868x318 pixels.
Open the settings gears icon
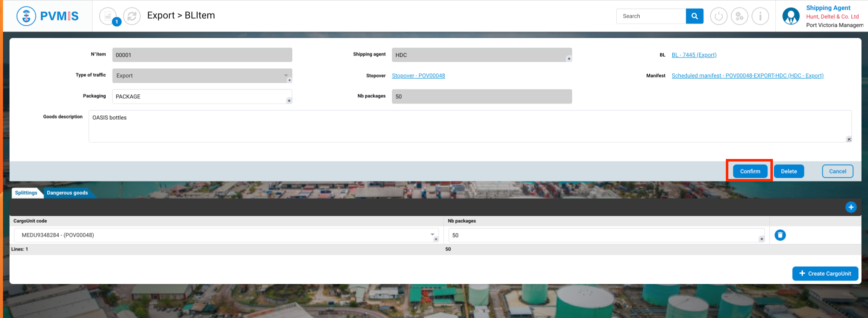click(x=739, y=16)
